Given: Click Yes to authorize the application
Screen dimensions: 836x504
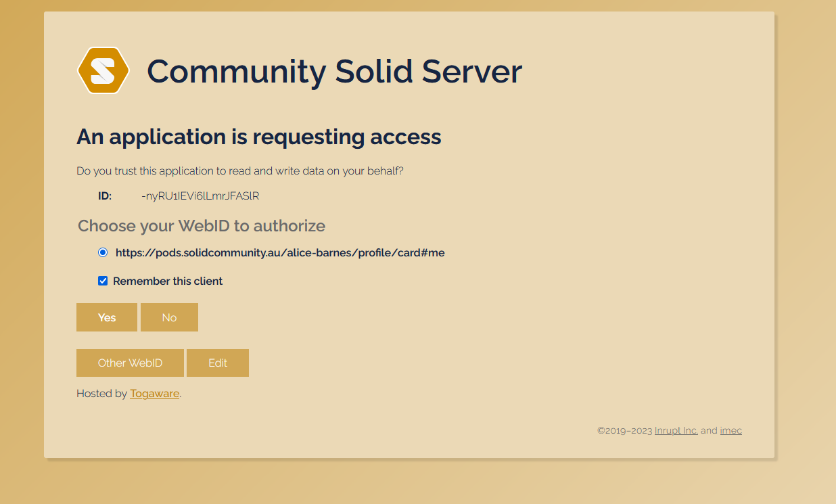Looking at the screenshot, I should tap(107, 317).
